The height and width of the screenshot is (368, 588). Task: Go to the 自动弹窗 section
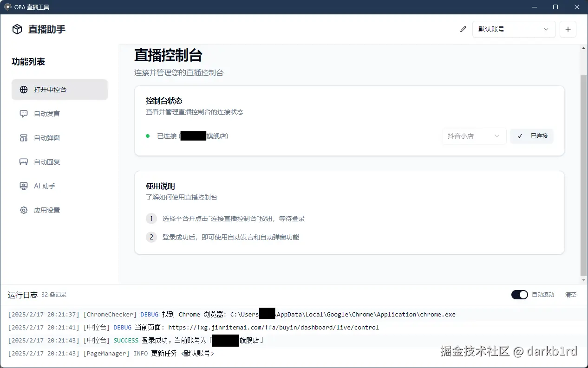[x=59, y=138]
